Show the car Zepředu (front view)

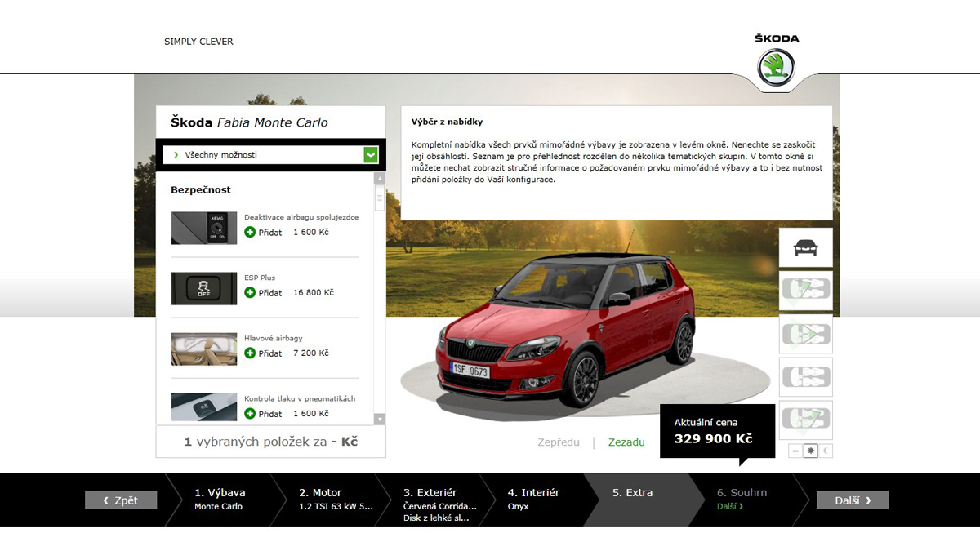coord(559,442)
